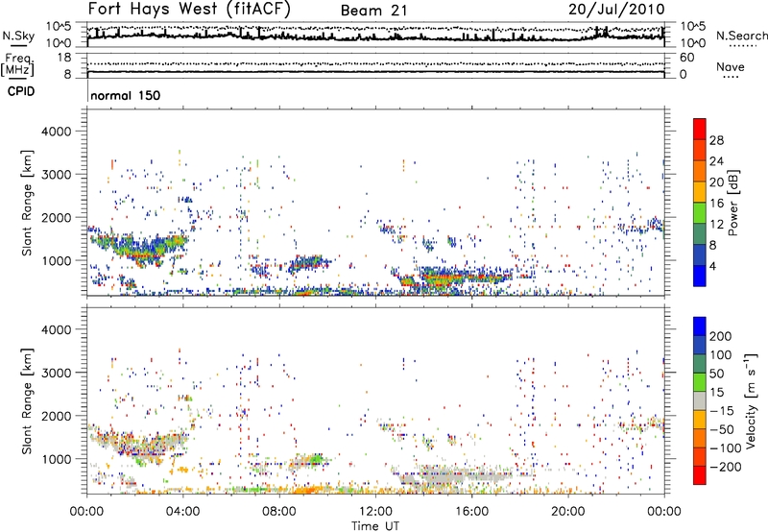Click the '28' power colorbar tick value
Screen dimensions: 768x532
pos(716,140)
